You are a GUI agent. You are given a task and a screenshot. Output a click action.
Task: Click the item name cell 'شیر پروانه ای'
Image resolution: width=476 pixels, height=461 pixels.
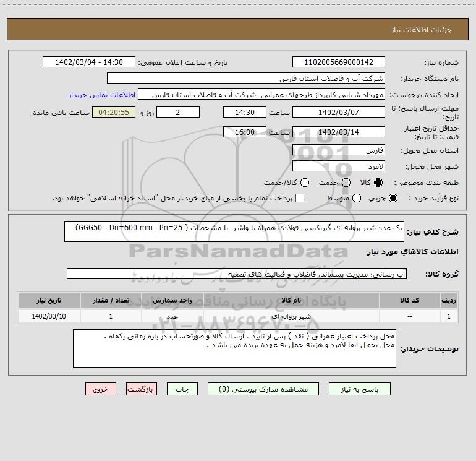[291, 316]
